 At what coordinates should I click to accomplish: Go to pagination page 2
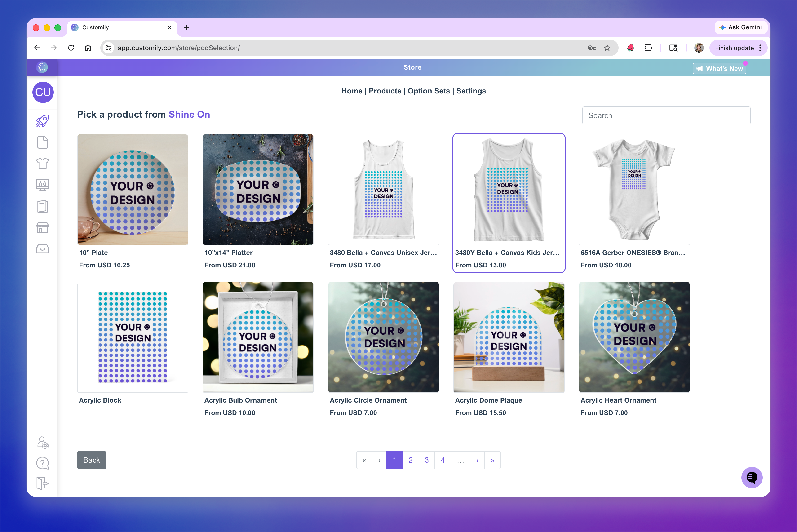[411, 460]
